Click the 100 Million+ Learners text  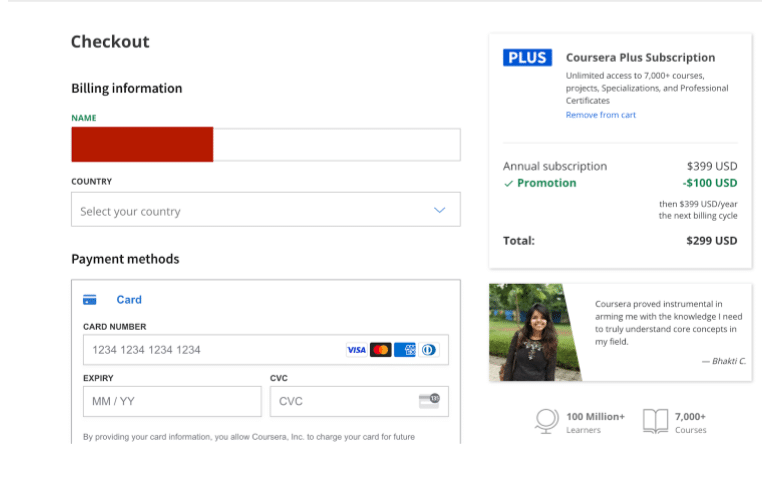pyautogui.click(x=595, y=423)
